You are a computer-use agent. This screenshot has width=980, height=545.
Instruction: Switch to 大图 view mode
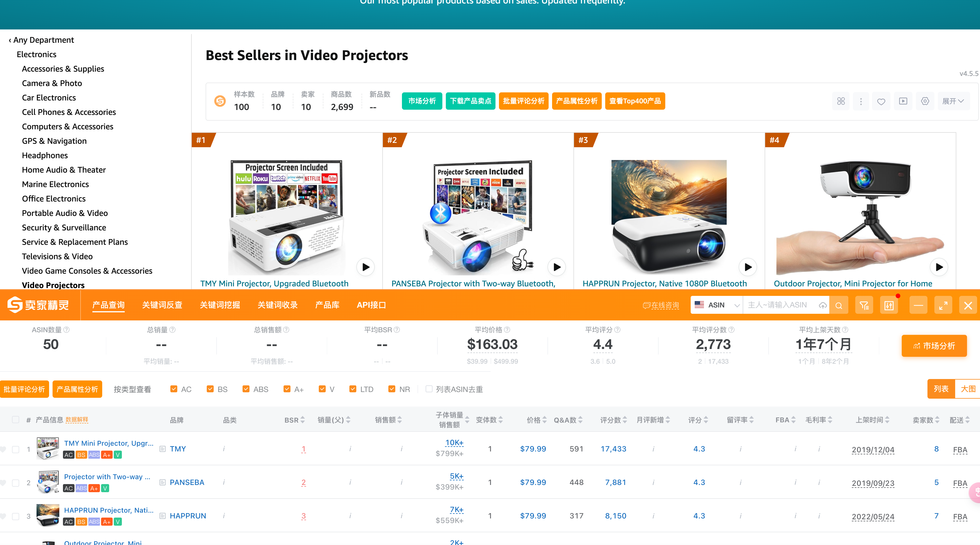tap(968, 389)
